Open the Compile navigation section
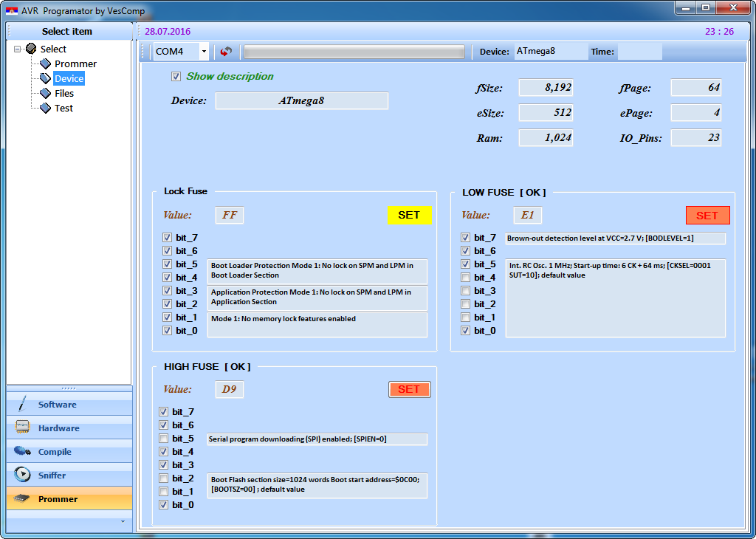 [69, 451]
